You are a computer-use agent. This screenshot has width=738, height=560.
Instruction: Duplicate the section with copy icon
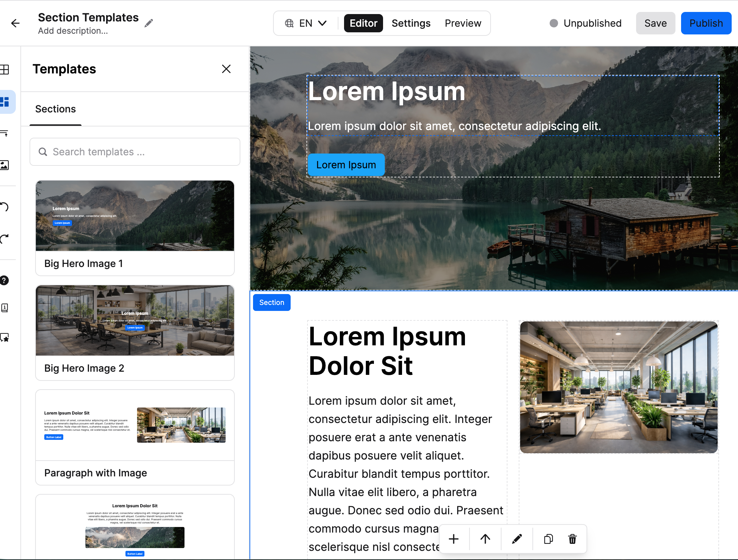pyautogui.click(x=548, y=539)
